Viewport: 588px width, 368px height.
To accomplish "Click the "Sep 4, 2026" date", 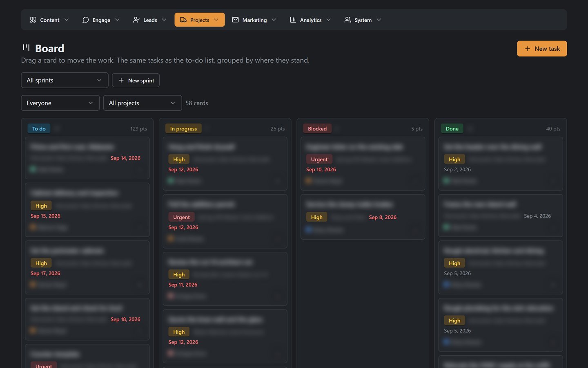I will 537,216.
